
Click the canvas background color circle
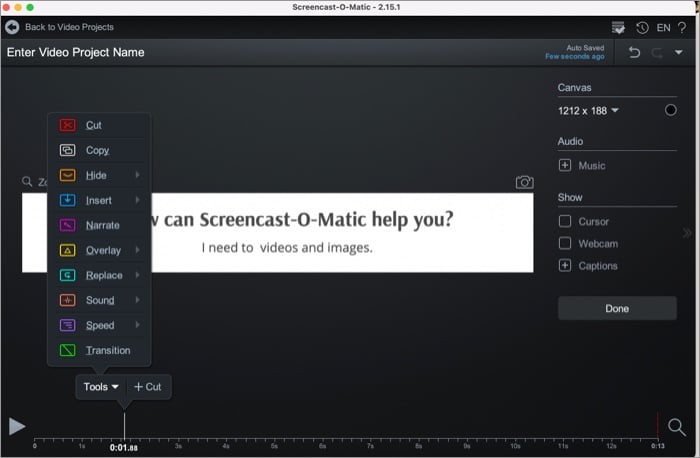pos(671,110)
